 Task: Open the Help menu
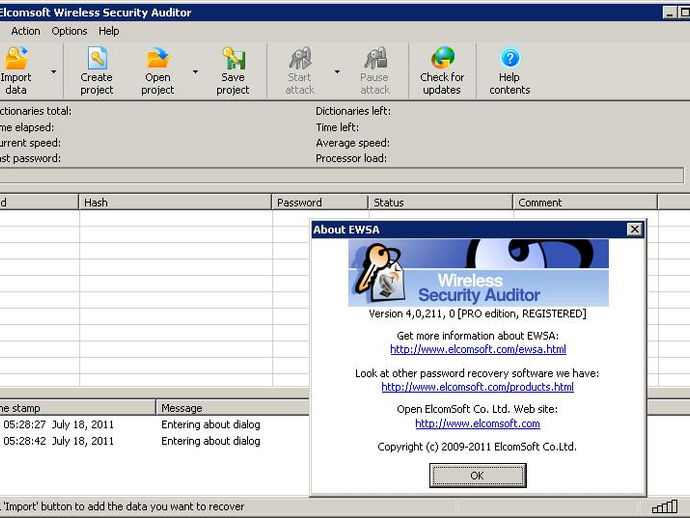coord(109,31)
